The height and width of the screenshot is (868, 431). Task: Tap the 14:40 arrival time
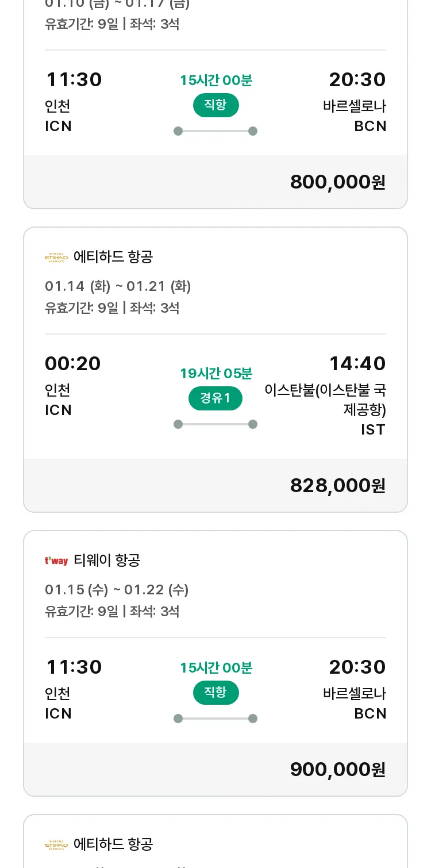tap(357, 364)
